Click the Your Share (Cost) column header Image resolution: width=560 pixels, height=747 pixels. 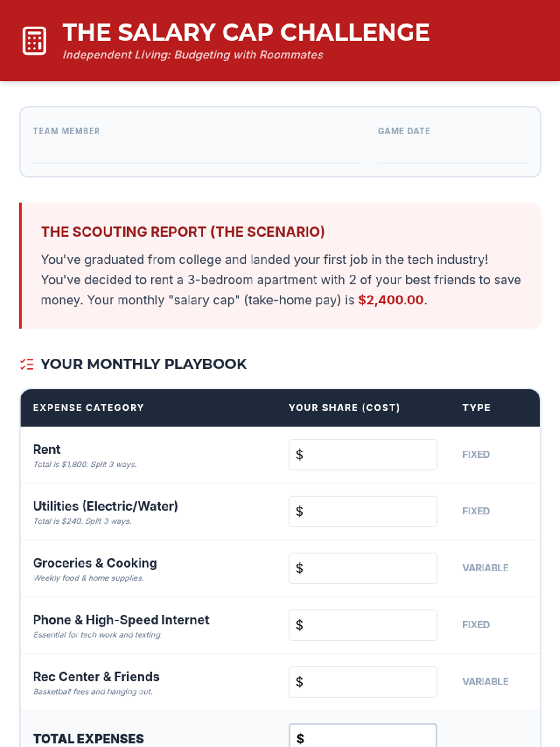click(x=344, y=408)
